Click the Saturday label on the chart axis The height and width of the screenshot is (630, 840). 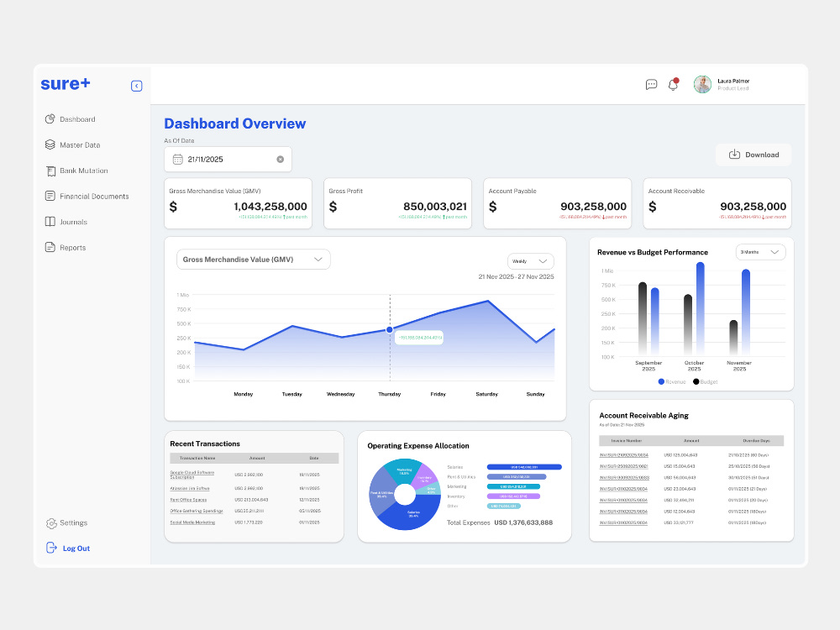coord(486,394)
